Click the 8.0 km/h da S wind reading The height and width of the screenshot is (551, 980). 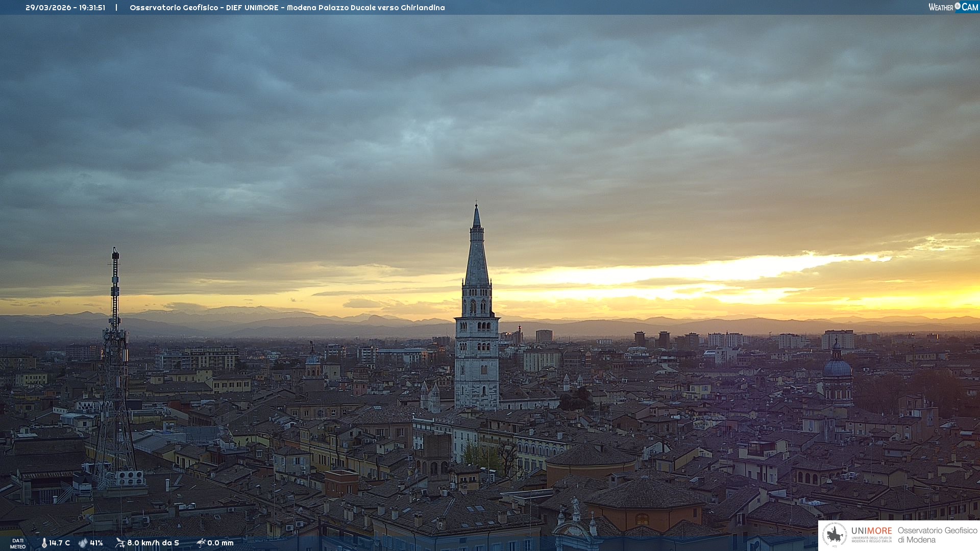153,543
